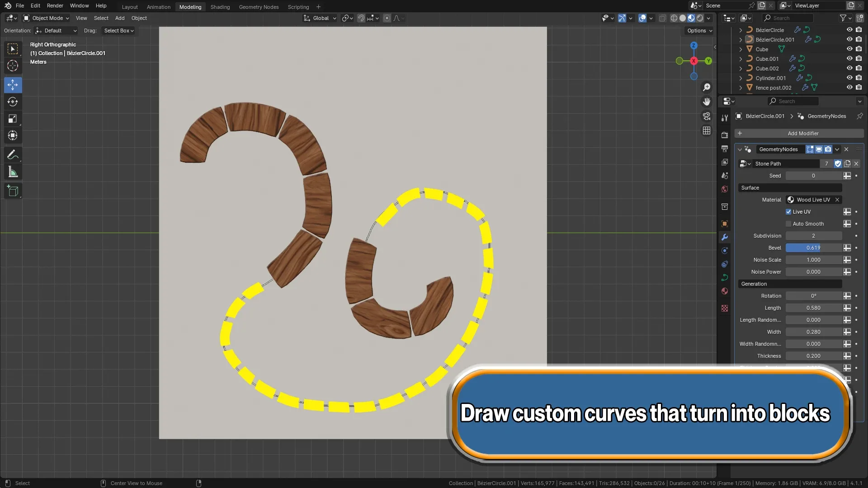Open the Physics Properties tab

click(x=724, y=264)
